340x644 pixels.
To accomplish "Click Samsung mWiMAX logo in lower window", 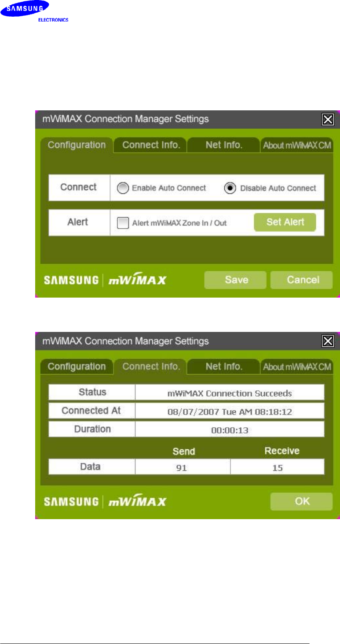I will tap(105, 502).
